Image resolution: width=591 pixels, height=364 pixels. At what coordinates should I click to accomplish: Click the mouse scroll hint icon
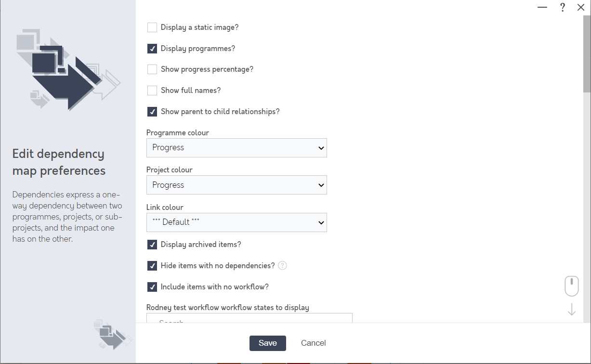(x=571, y=286)
